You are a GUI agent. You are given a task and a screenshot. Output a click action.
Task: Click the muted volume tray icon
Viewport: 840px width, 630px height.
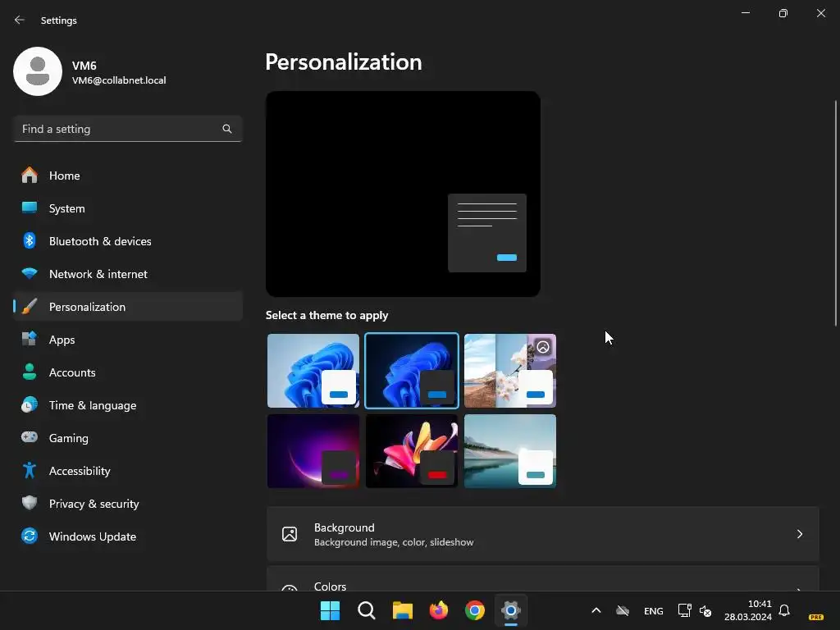coord(705,610)
